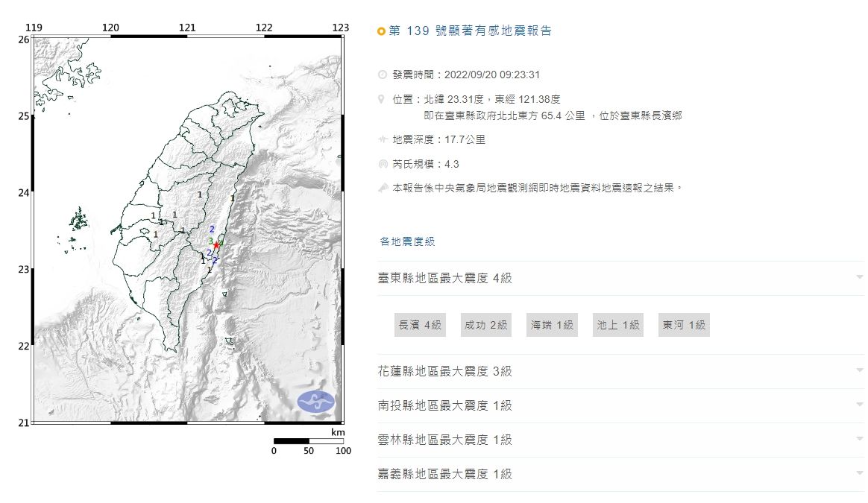Select the 成功 2級 station tag
Screen dimensions: 868x503
click(485, 325)
